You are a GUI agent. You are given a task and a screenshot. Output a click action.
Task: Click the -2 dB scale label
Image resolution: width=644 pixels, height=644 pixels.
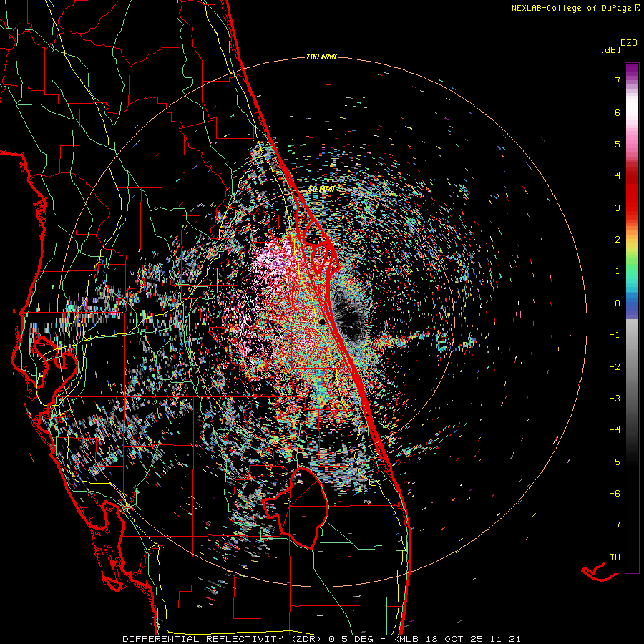(615, 366)
